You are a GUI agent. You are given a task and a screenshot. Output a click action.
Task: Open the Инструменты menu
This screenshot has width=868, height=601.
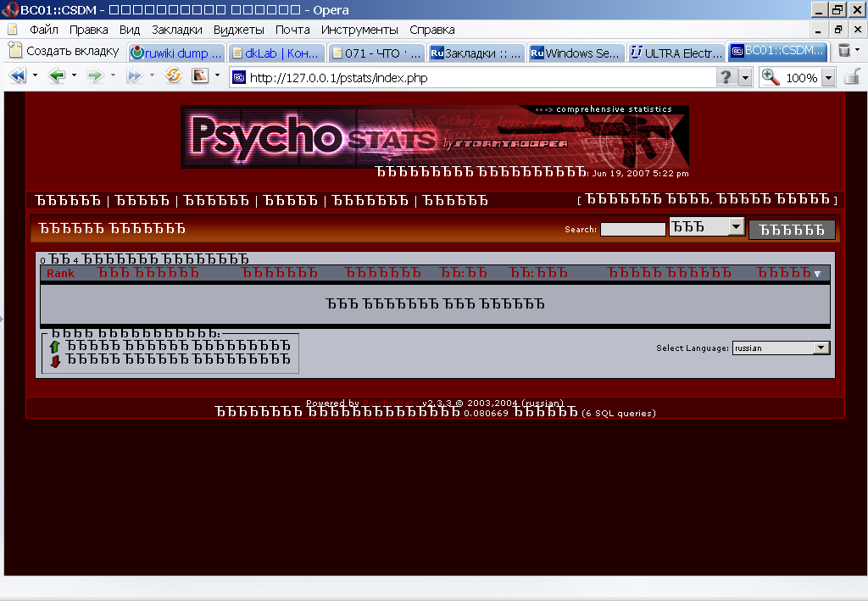(359, 30)
